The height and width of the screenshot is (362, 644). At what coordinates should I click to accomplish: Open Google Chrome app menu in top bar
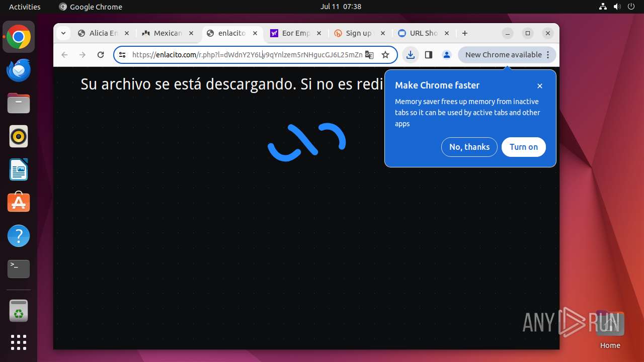91,7
